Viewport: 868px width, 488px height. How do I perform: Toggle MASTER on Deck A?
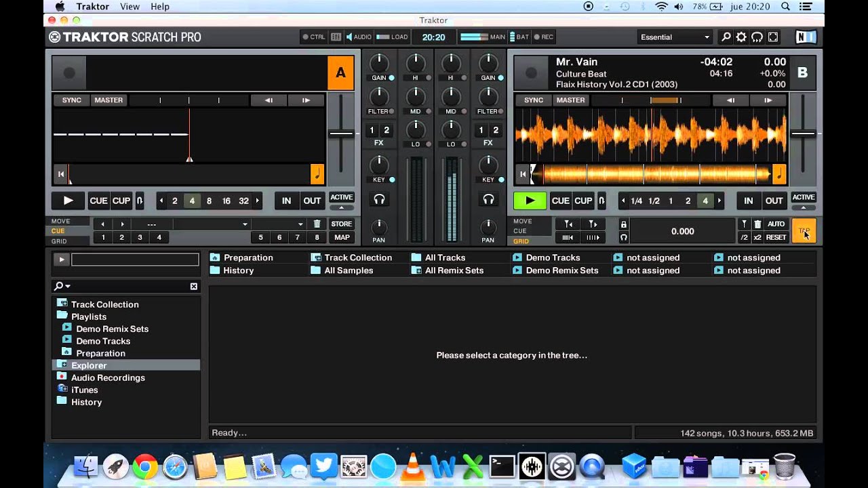tap(108, 100)
